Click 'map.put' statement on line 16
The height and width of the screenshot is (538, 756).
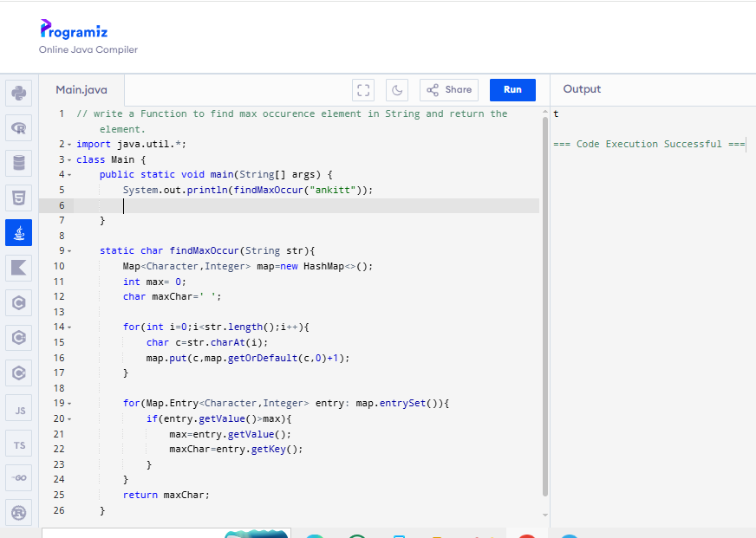pyautogui.click(x=248, y=358)
